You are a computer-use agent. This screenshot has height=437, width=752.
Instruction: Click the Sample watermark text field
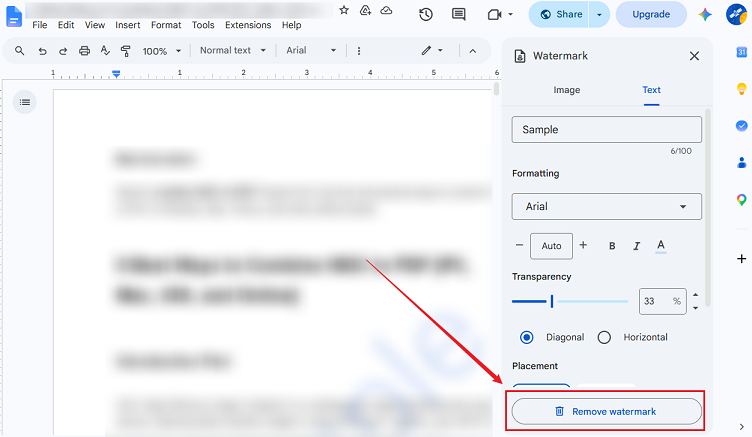click(607, 130)
